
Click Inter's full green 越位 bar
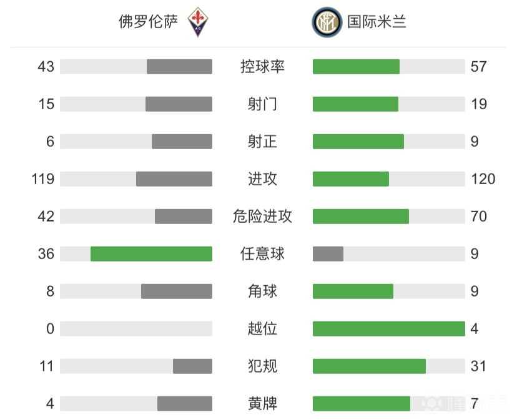point(388,329)
